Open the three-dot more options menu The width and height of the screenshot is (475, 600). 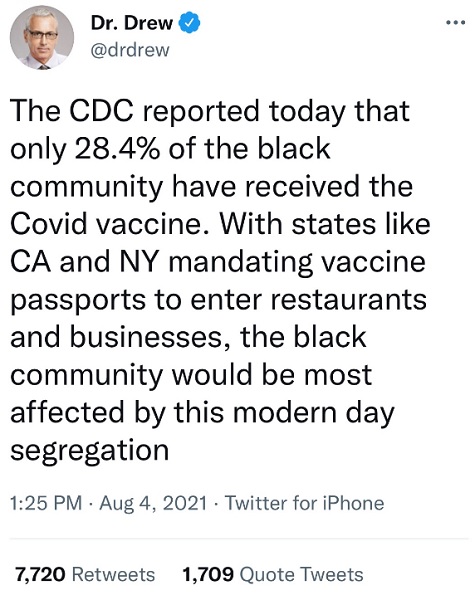coord(456,23)
